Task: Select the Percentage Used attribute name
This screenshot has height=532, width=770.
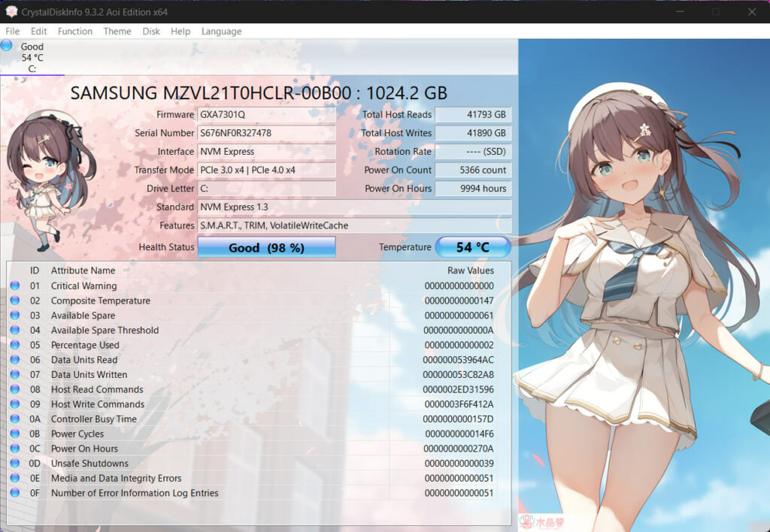Action: (85, 345)
